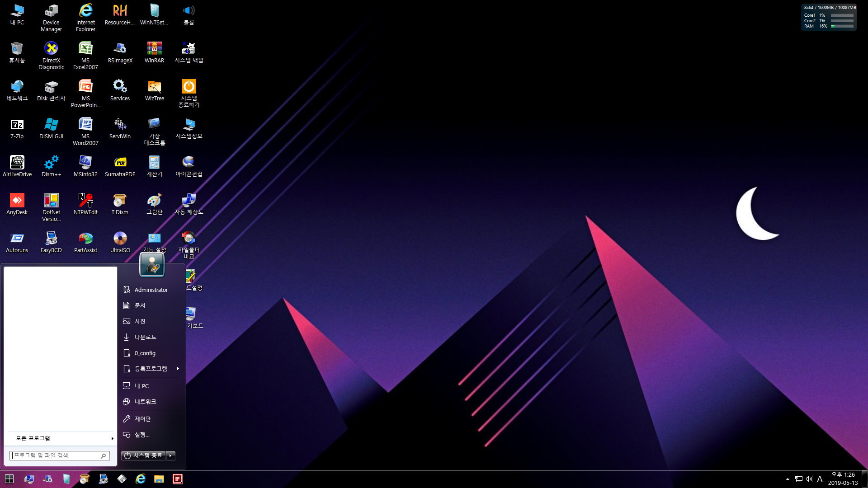Click the red square taskbar icon

point(178,479)
